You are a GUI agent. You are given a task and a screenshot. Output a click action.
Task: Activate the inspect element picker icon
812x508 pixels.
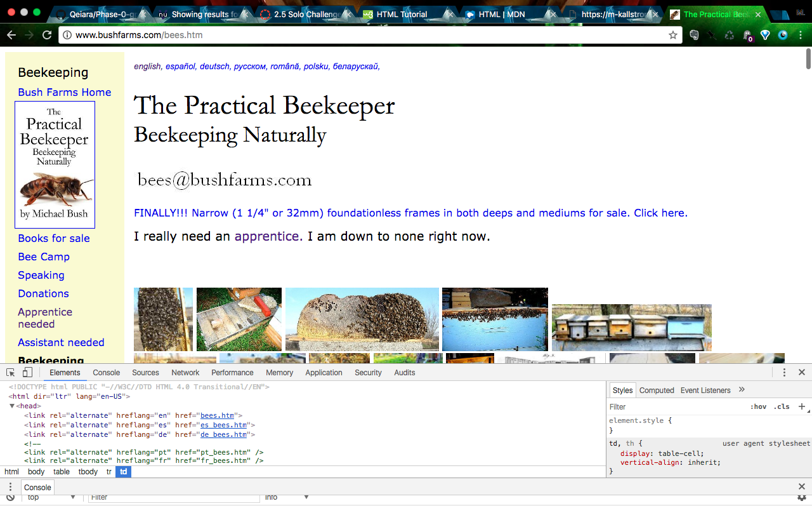[11, 373]
